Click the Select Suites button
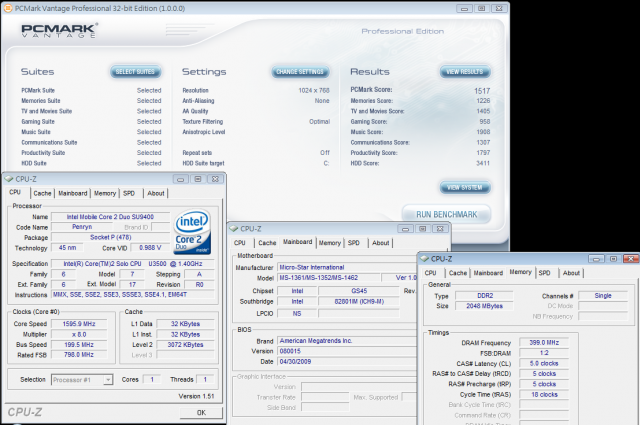This screenshot has height=425, width=640. click(x=135, y=72)
